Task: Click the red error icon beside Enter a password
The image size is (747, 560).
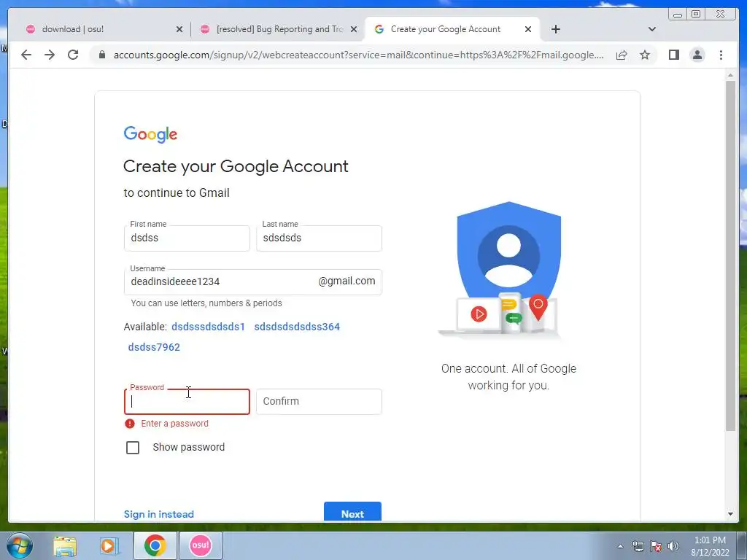Action: pyautogui.click(x=130, y=424)
